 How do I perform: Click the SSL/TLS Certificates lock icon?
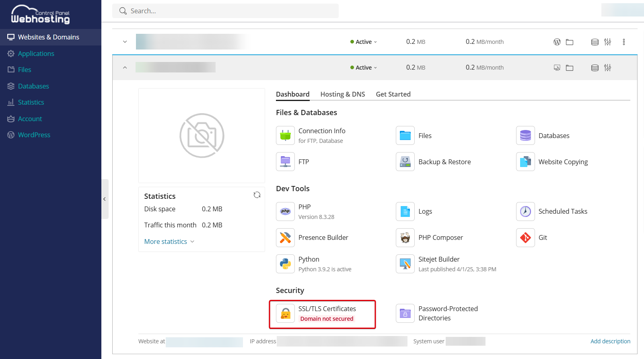click(285, 314)
